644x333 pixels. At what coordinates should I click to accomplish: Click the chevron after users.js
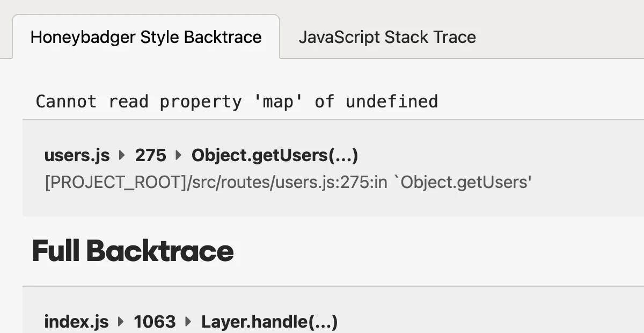(x=121, y=155)
